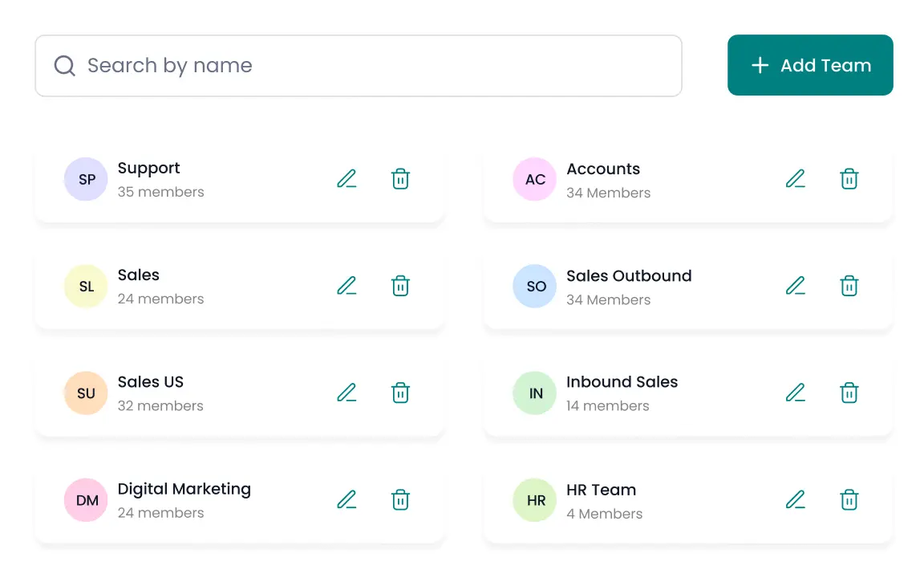The width and height of the screenshot is (924, 578).
Task: Edit the HR Team entry
Action: [795, 499]
